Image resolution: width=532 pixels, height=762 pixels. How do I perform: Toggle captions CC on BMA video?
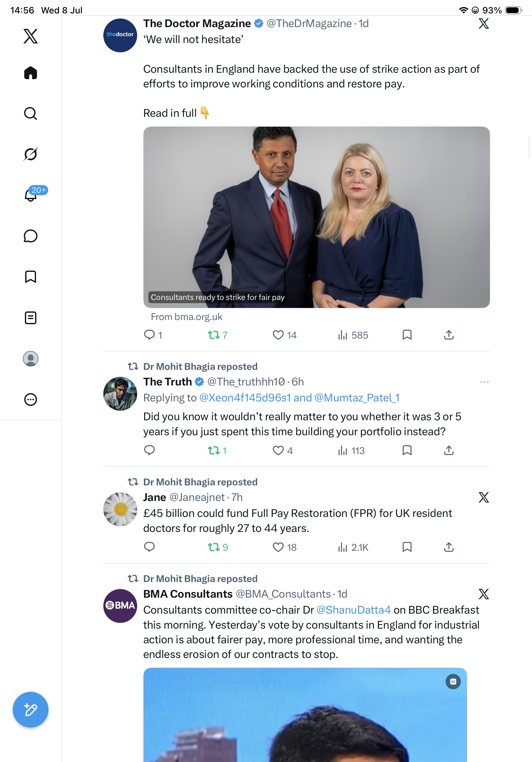point(453,682)
